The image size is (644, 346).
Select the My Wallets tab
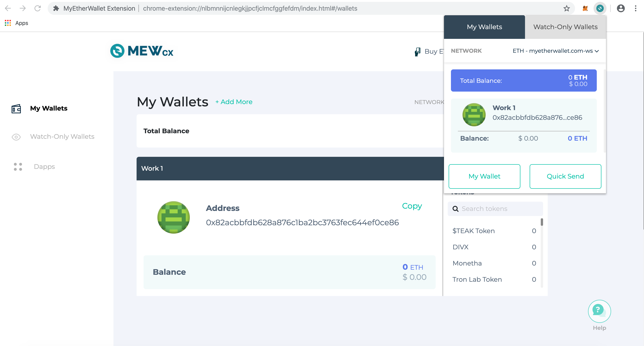pos(485,27)
